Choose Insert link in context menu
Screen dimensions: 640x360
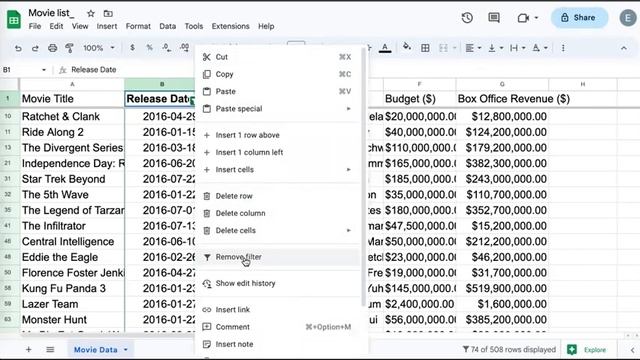tap(278, 309)
